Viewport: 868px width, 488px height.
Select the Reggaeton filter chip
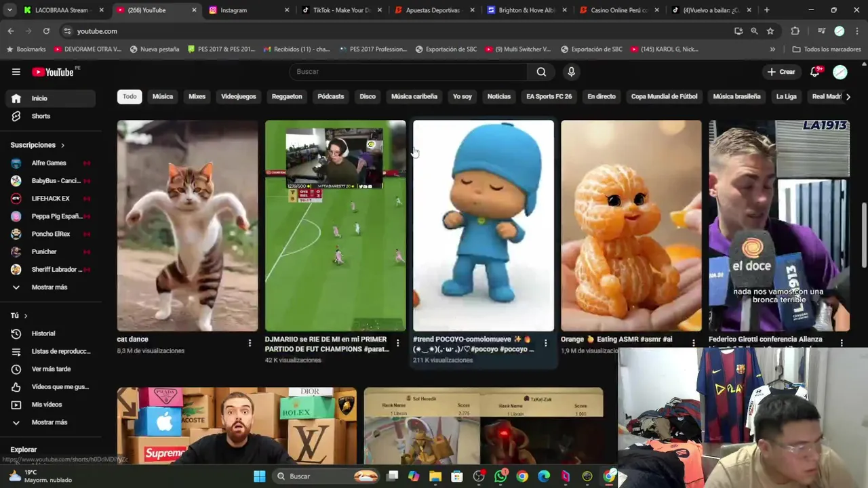(x=287, y=96)
